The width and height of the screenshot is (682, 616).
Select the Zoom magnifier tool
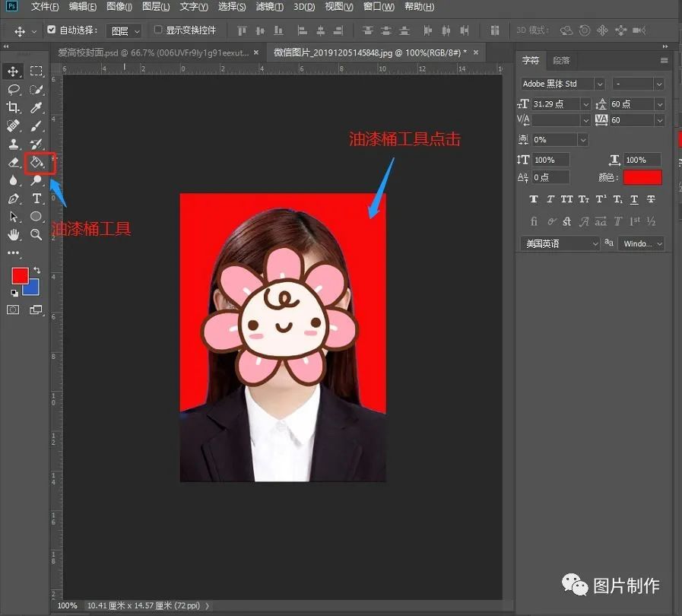(36, 234)
